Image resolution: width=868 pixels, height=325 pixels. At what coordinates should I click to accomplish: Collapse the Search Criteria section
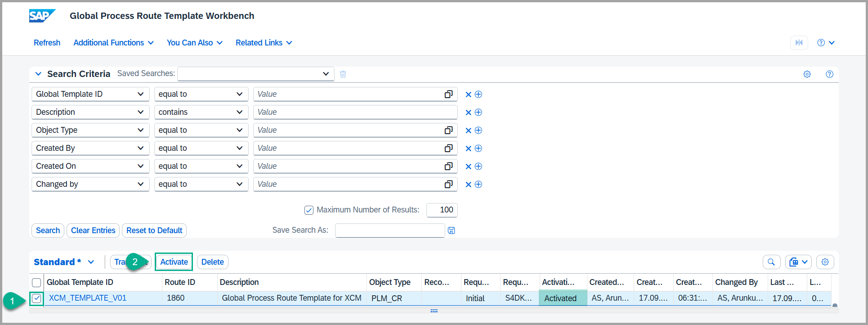coord(39,74)
